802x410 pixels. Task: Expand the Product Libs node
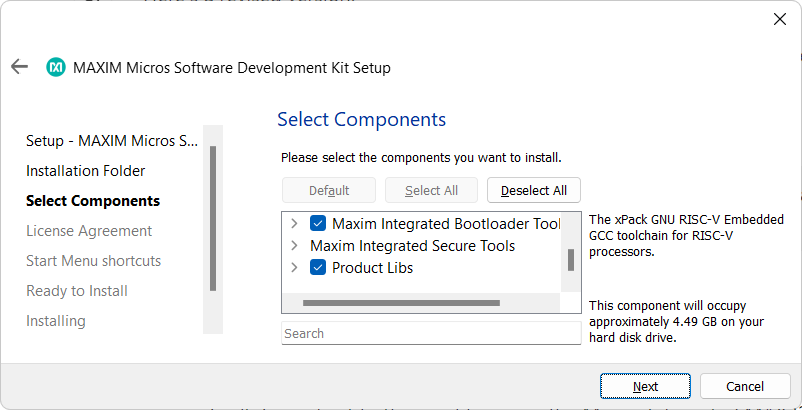click(294, 267)
